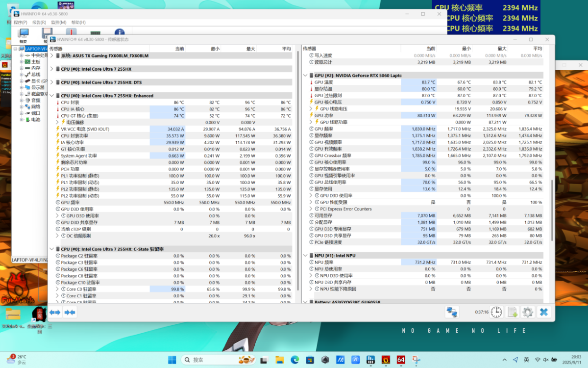Viewport: 588px width, 368px height.
Task: Collapse the NVIDIA GeForce RTX 5060 group
Action: pos(306,76)
